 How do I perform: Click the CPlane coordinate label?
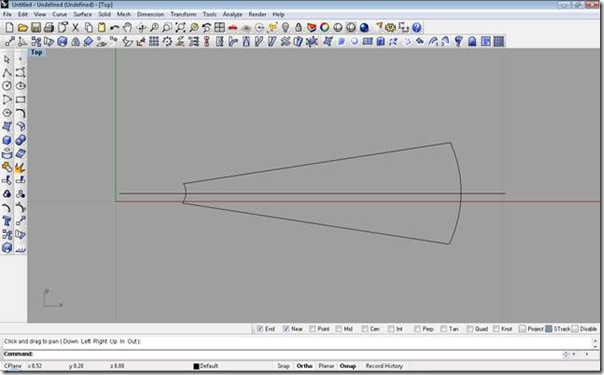[13, 366]
